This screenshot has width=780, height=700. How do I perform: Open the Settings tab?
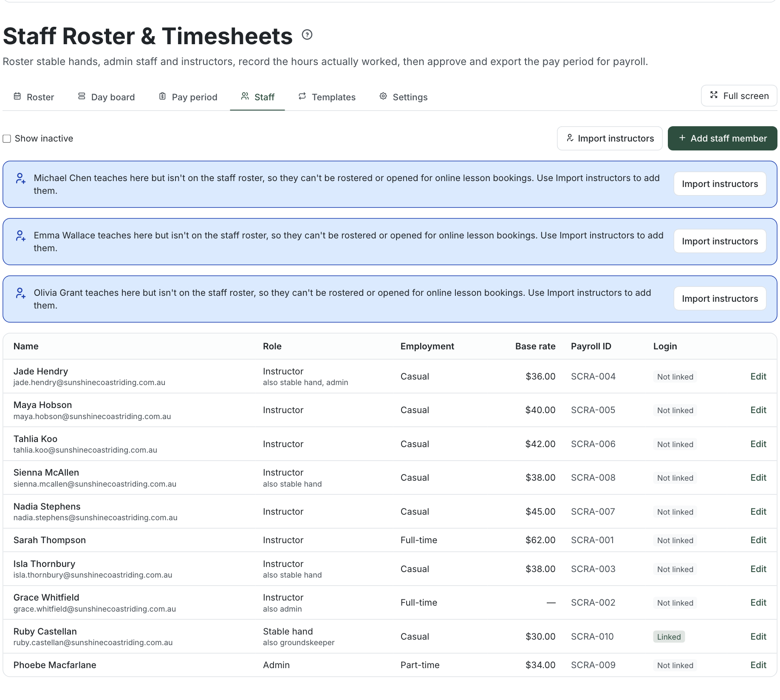pos(404,97)
